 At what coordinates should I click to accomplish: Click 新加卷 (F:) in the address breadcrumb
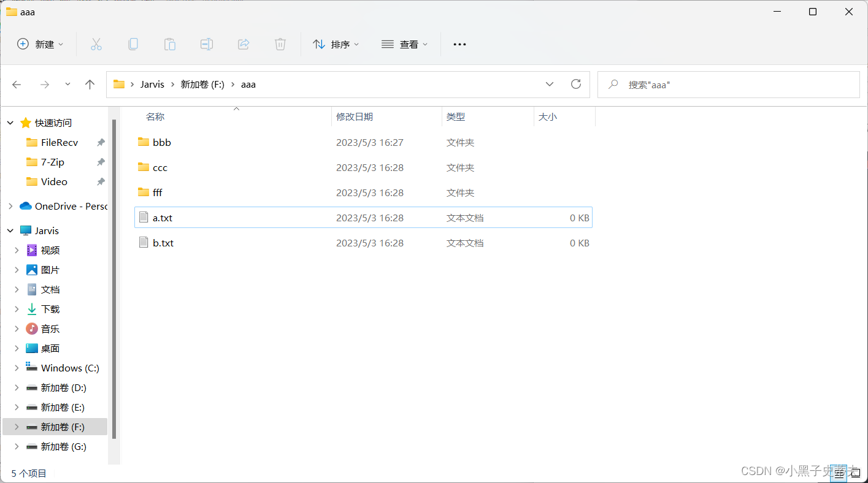point(202,85)
